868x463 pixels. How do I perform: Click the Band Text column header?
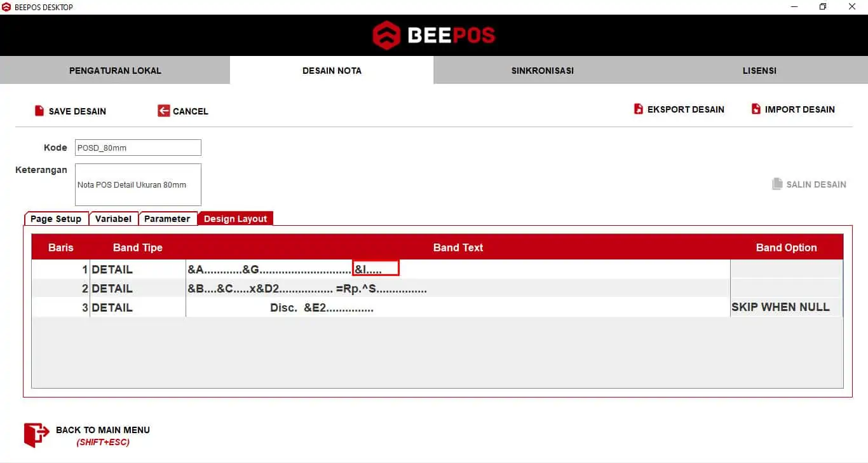pos(458,247)
